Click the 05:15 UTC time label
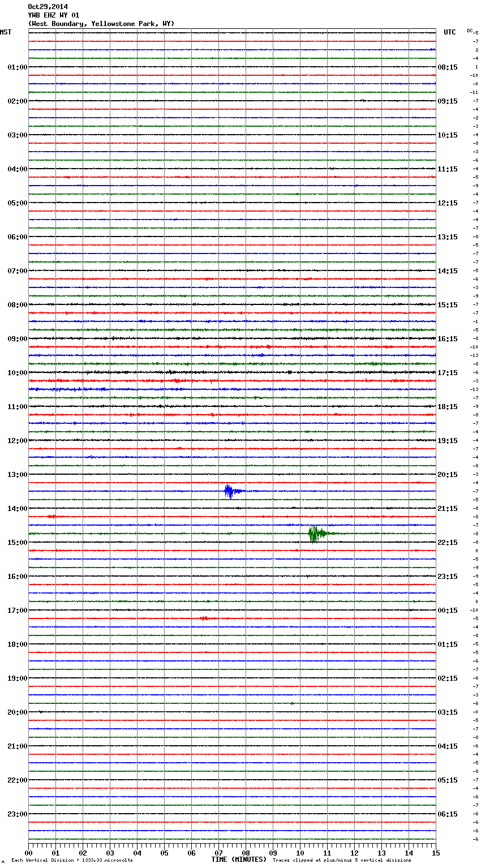The height and width of the screenshot is (868, 481). 448,780
